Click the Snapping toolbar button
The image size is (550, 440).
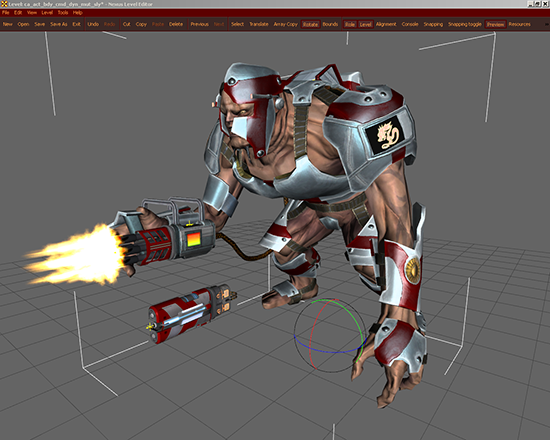434,24
